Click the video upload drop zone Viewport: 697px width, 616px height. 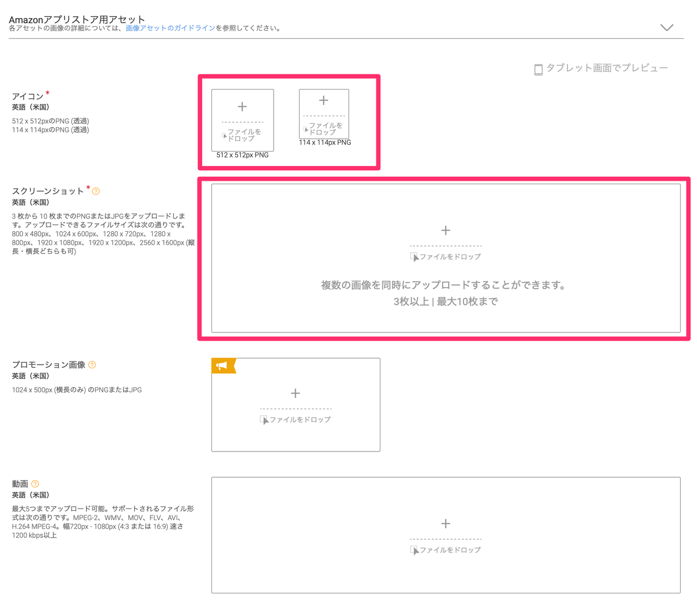point(445,535)
